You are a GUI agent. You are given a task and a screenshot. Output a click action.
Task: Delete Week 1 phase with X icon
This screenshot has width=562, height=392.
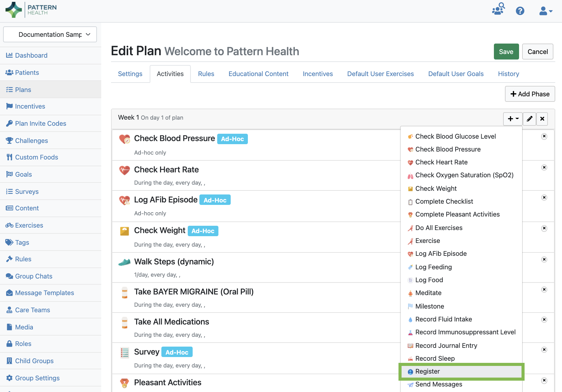542,119
